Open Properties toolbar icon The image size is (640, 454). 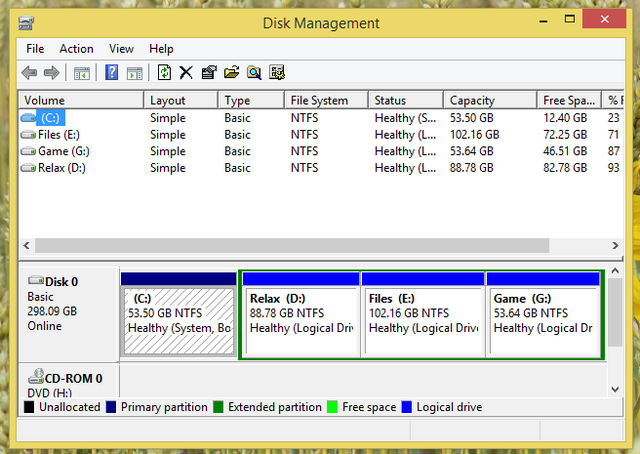tap(209, 73)
